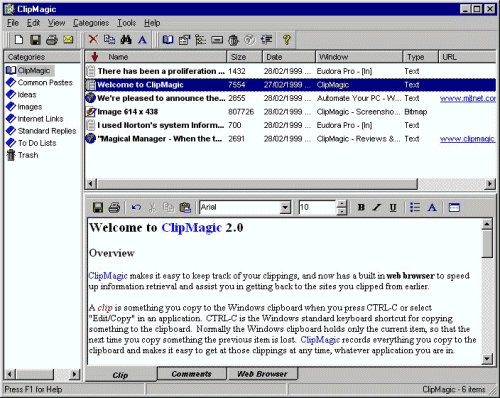Save clip text using editor floppy icon
The height and width of the screenshot is (398, 500).
pos(98,208)
